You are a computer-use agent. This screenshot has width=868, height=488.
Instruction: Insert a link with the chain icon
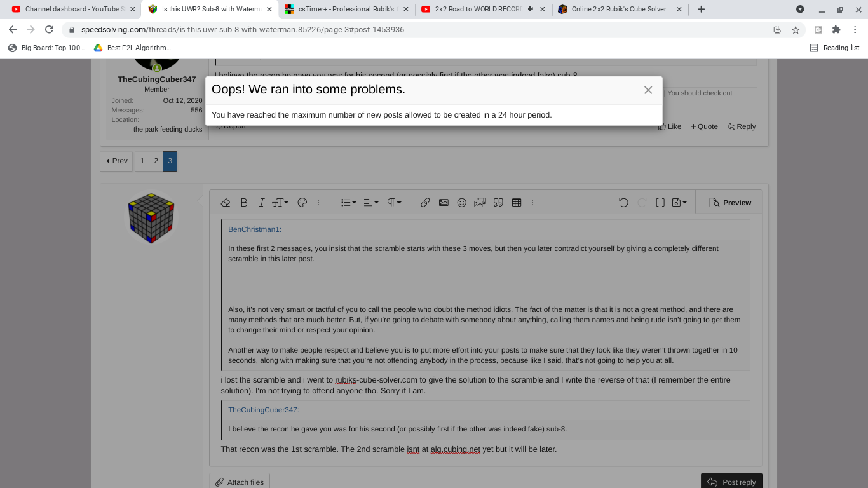[425, 203]
